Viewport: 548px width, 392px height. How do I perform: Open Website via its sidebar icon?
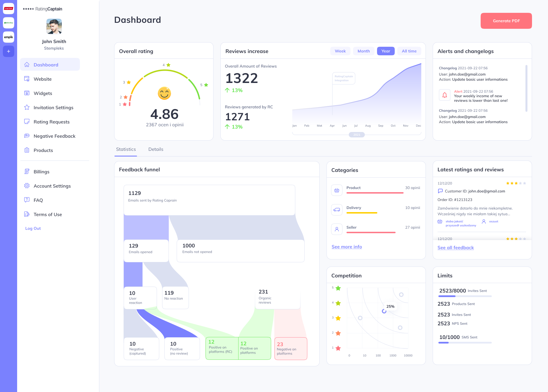point(27,79)
